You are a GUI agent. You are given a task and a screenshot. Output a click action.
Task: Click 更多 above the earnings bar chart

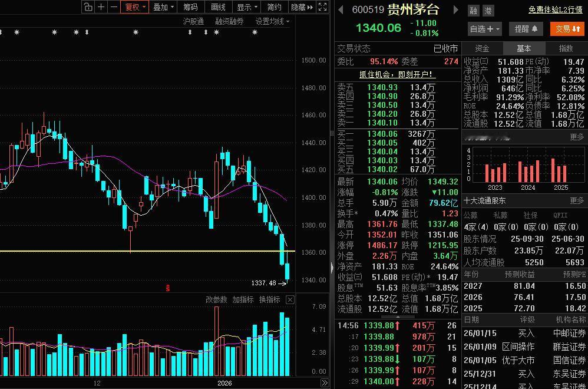tap(577, 137)
